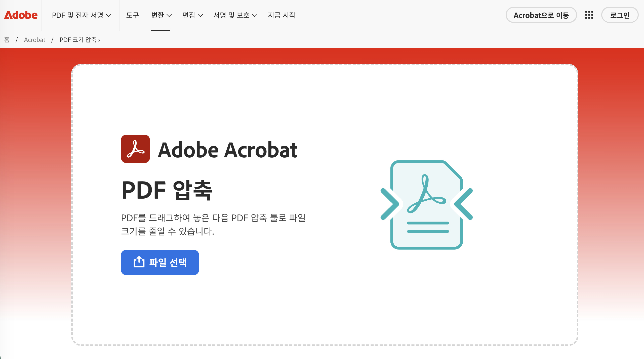Open the 도구 menu item
The width and height of the screenshot is (644, 359).
132,15
